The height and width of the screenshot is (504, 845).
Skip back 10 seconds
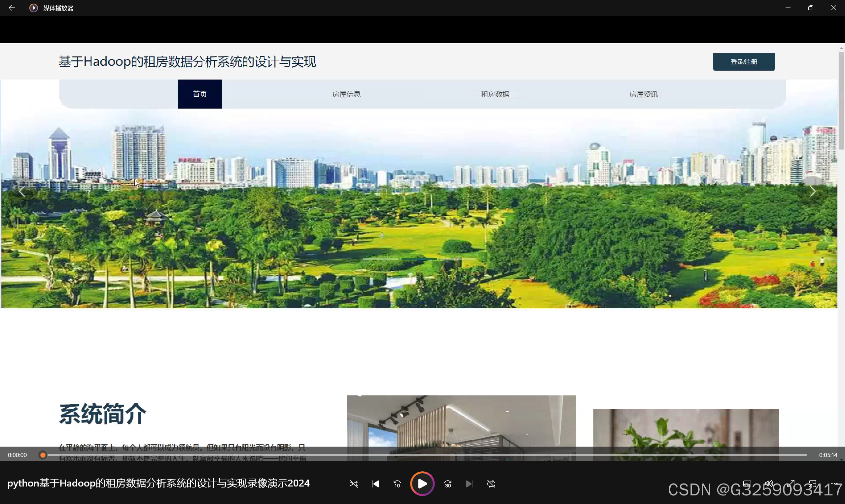pyautogui.click(x=397, y=484)
